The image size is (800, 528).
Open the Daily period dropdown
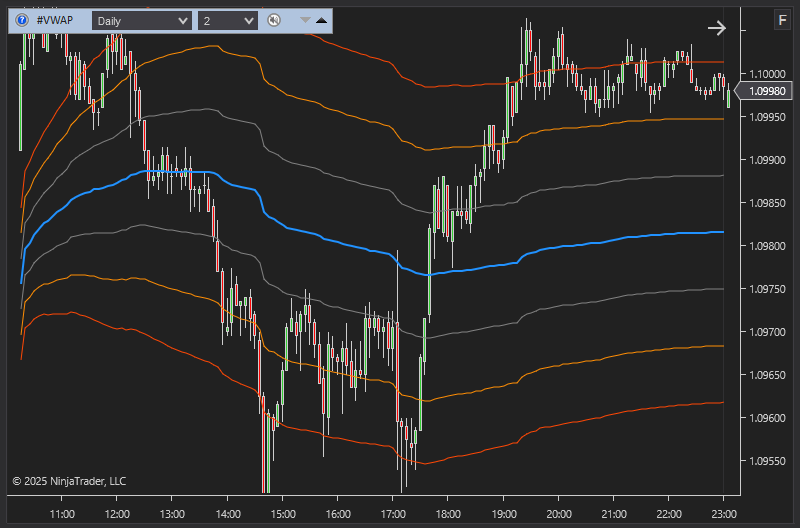click(x=141, y=20)
